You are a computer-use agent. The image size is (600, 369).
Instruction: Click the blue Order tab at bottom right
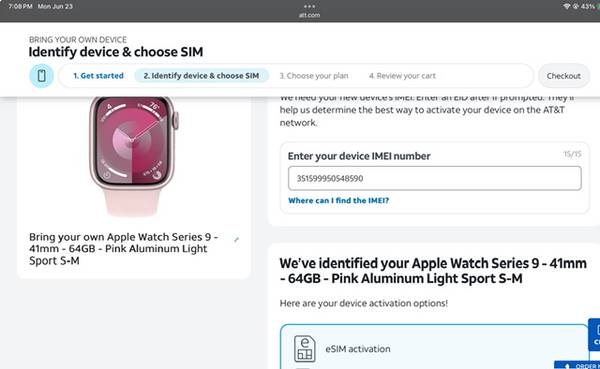pyautogui.click(x=577, y=365)
